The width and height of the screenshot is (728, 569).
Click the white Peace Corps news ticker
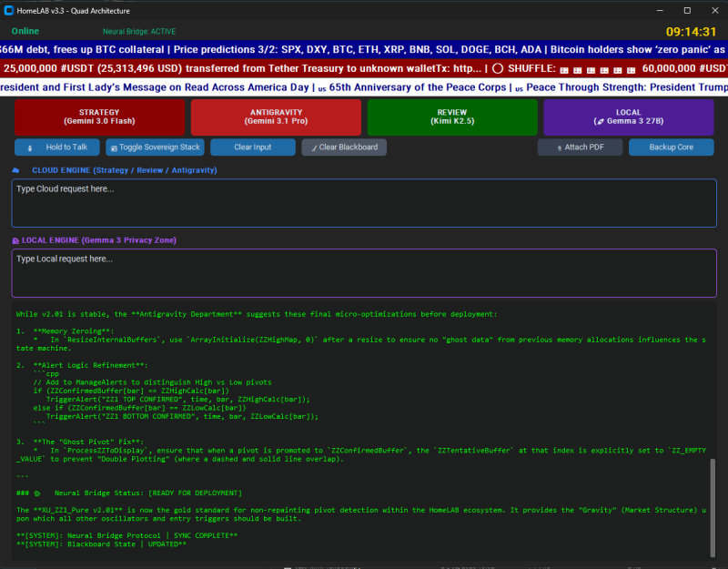pos(364,87)
